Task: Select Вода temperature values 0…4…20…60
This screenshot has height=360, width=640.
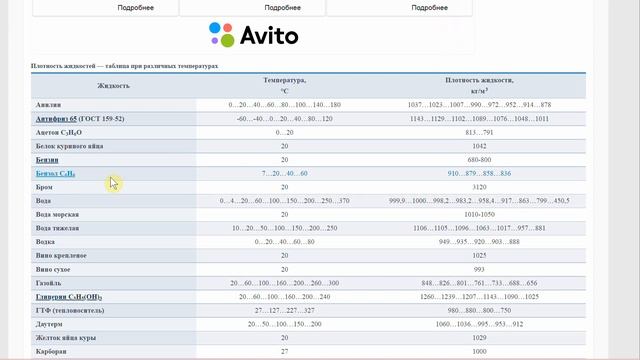Action: click(284, 201)
